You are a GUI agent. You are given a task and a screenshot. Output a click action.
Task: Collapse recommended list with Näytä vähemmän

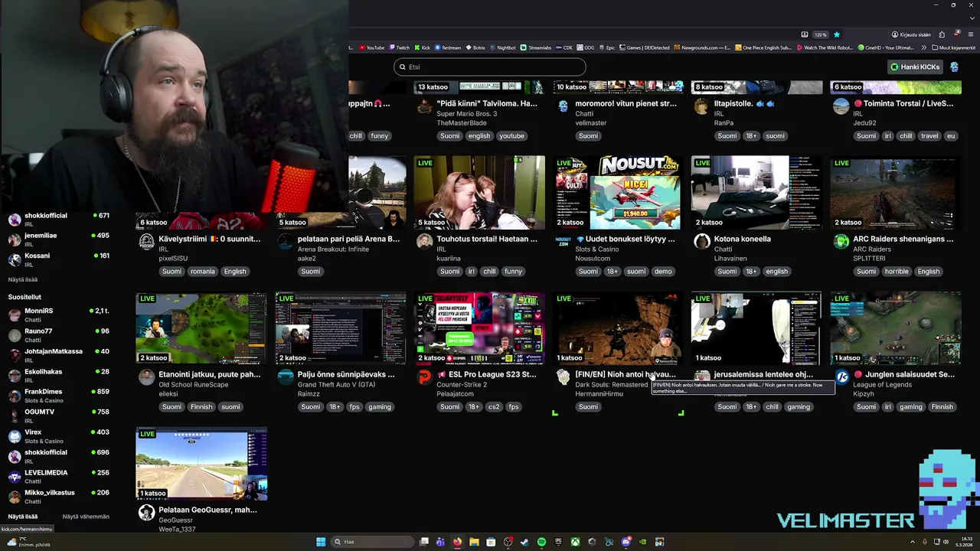pyautogui.click(x=86, y=517)
